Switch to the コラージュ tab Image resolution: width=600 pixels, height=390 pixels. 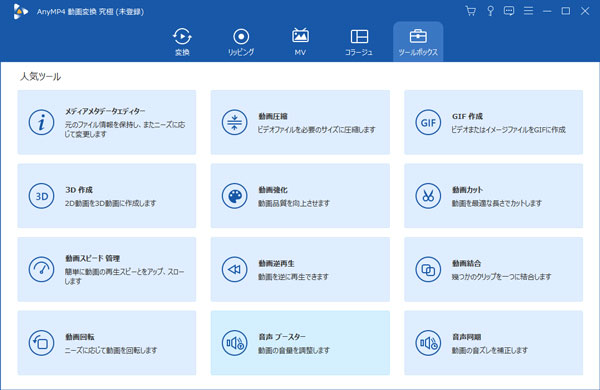(x=359, y=42)
